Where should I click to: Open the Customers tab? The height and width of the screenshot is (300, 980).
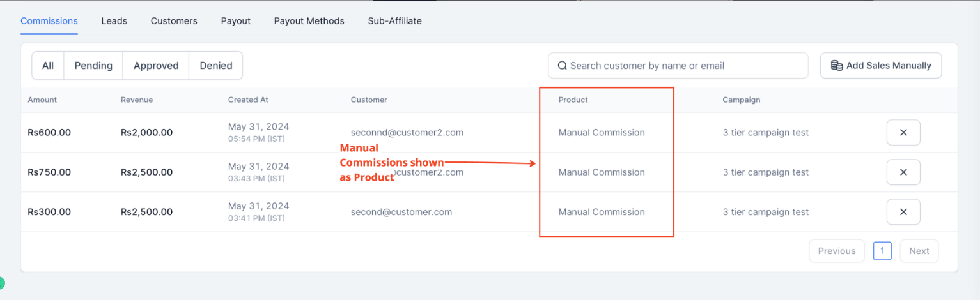tap(174, 21)
